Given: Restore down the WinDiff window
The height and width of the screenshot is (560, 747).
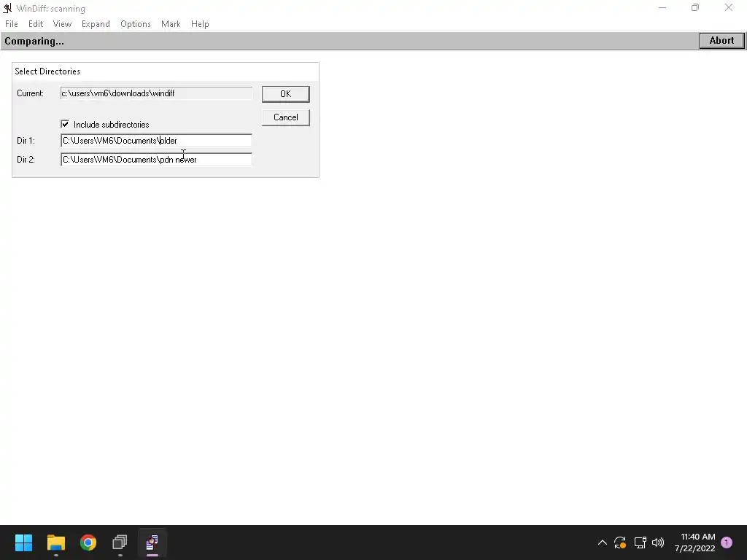Looking at the screenshot, I should [695, 7].
